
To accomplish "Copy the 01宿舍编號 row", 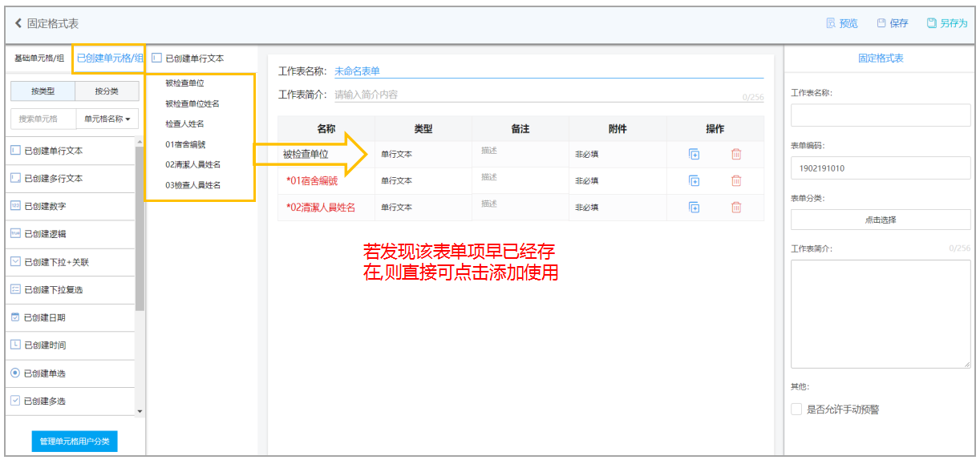I will click(x=695, y=180).
